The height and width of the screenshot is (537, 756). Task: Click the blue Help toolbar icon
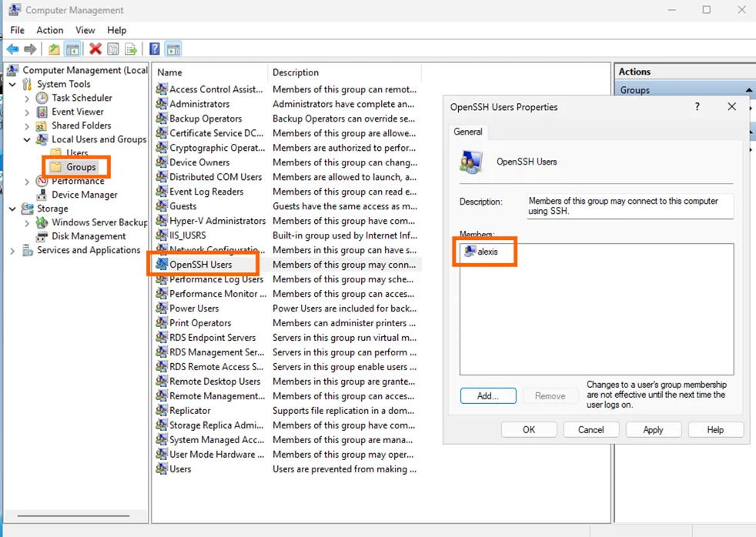tap(154, 49)
